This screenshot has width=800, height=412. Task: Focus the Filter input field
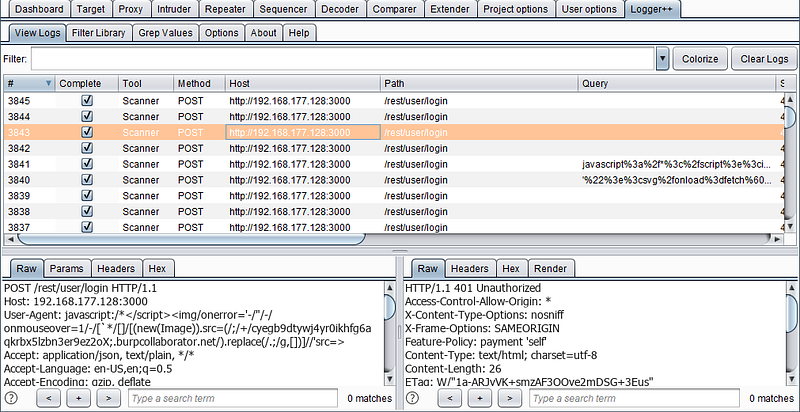tap(343, 59)
